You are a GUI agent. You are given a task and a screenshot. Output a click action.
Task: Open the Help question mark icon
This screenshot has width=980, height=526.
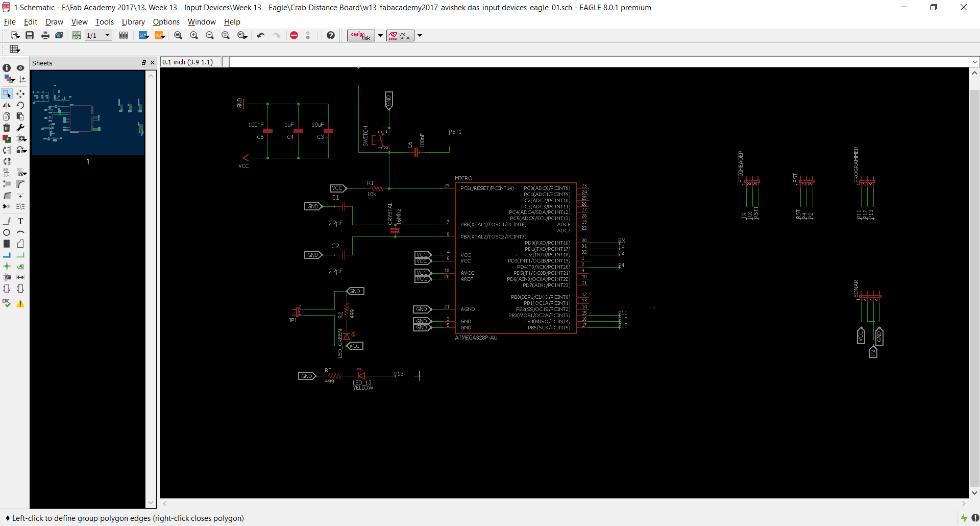click(331, 35)
